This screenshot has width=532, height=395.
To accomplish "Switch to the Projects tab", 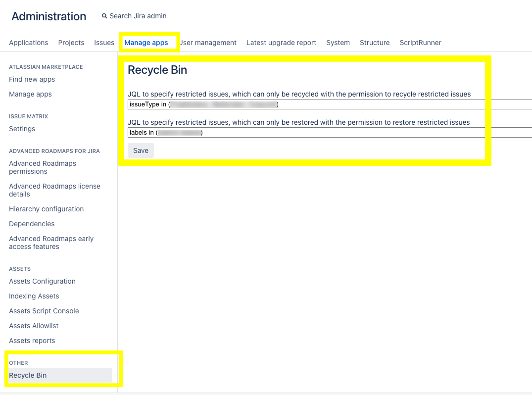I will (x=71, y=43).
